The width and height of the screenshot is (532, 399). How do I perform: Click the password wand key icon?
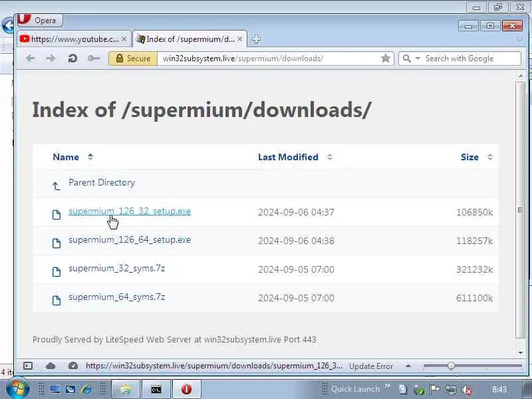(x=93, y=59)
